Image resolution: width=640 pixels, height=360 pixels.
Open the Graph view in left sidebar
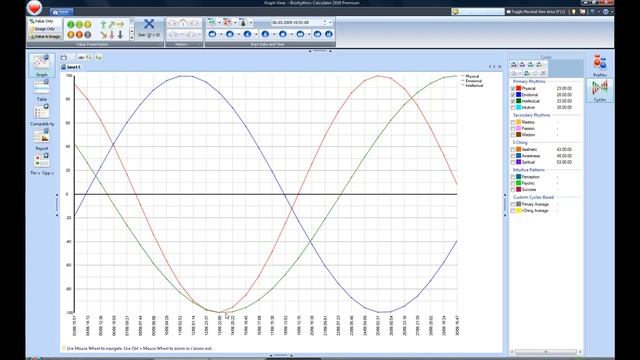pos(42,65)
